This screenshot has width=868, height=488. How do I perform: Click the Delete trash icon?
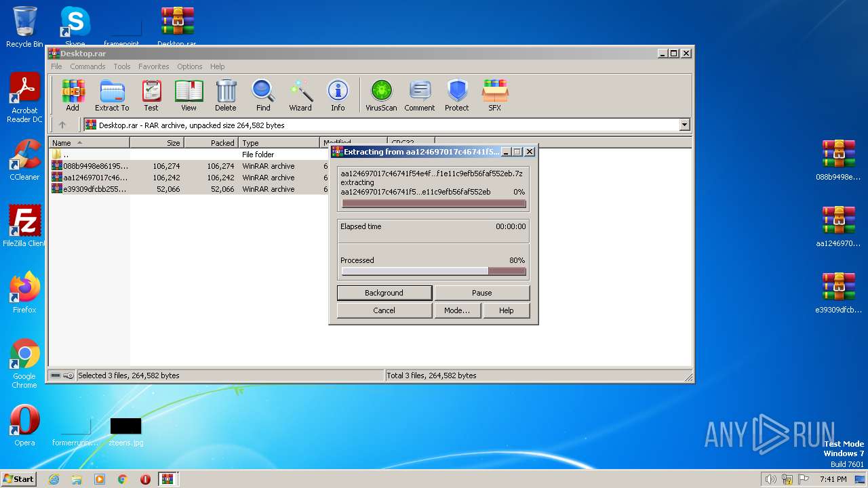pos(226,96)
